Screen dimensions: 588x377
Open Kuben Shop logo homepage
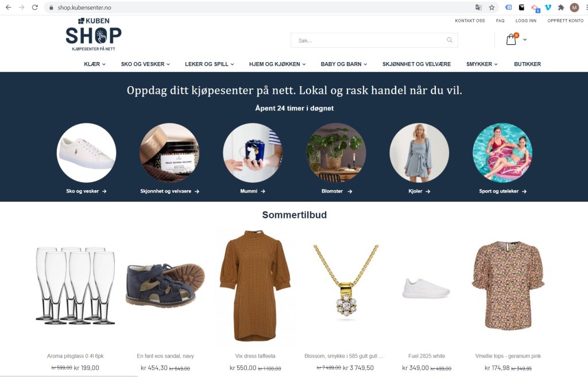94,34
